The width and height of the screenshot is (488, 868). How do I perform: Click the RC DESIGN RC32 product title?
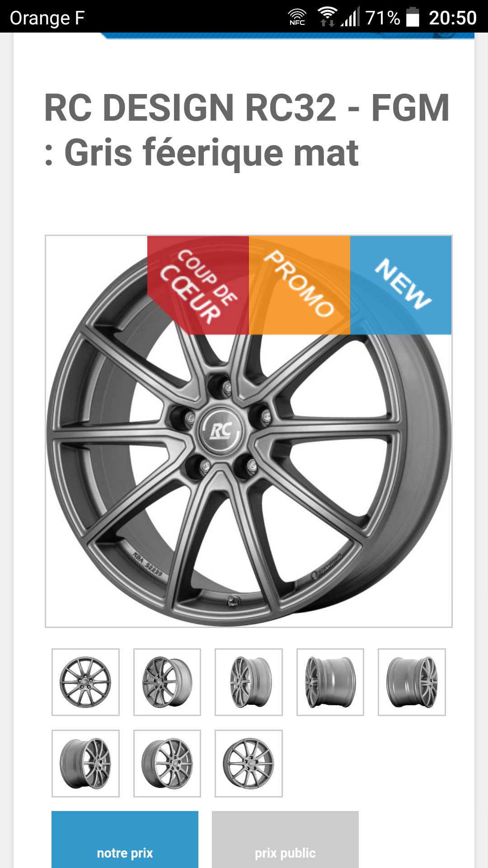point(247,130)
